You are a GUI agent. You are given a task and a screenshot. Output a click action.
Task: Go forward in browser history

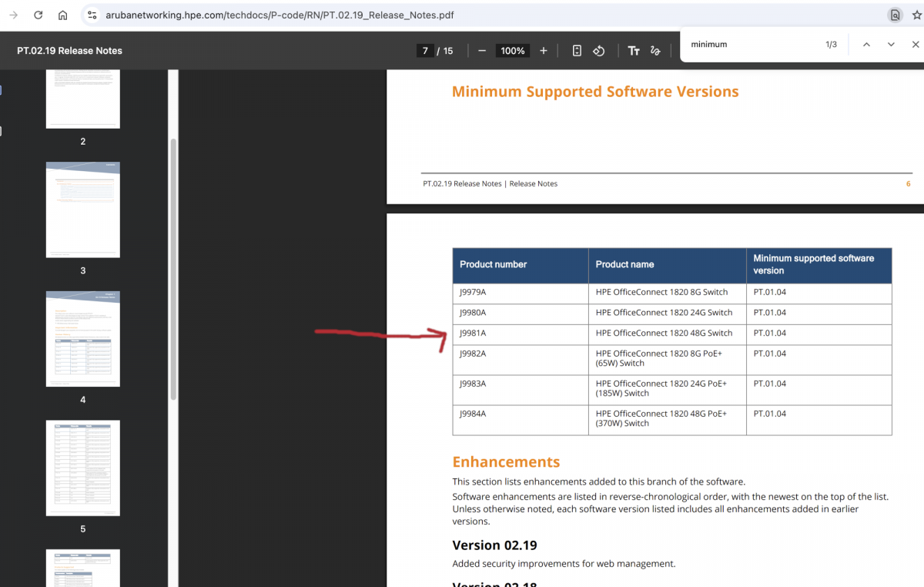pos(13,15)
